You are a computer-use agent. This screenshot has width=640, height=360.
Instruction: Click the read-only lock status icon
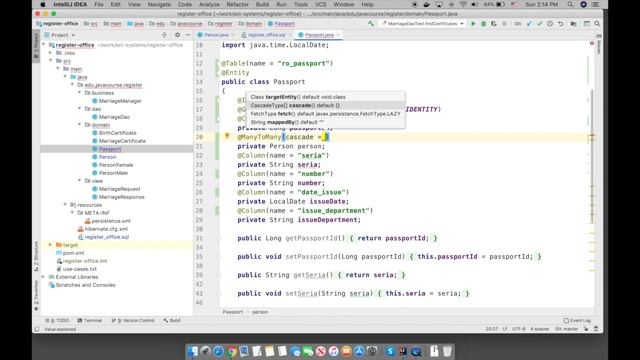pyautogui.click(x=586, y=329)
